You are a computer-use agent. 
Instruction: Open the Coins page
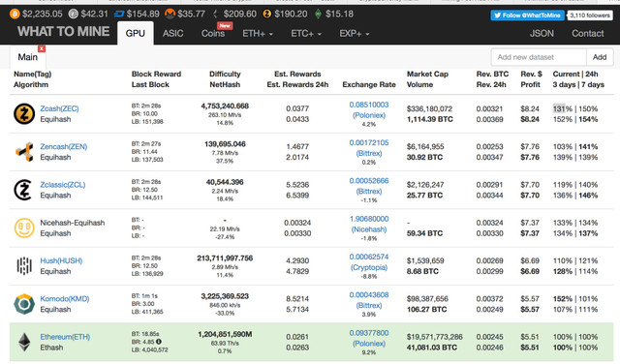point(213,34)
